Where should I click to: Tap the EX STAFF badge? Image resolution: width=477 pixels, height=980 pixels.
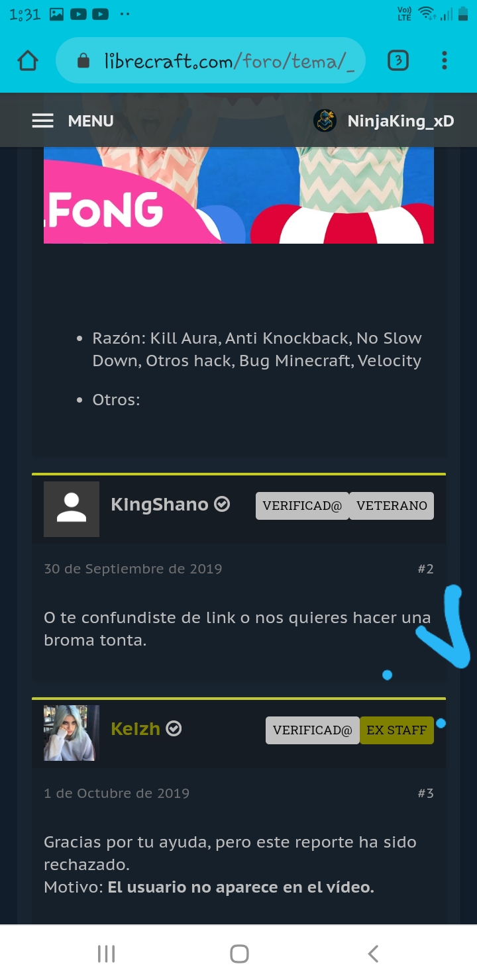pos(397,730)
